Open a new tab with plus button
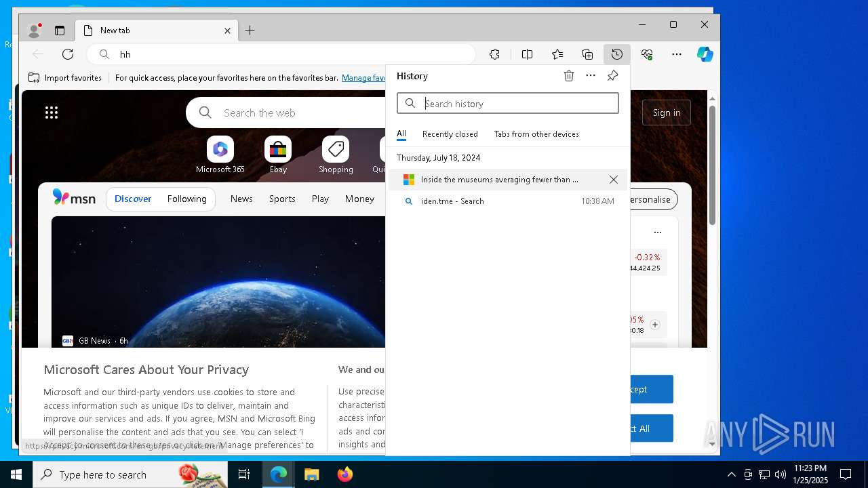868x488 pixels. click(x=250, y=30)
